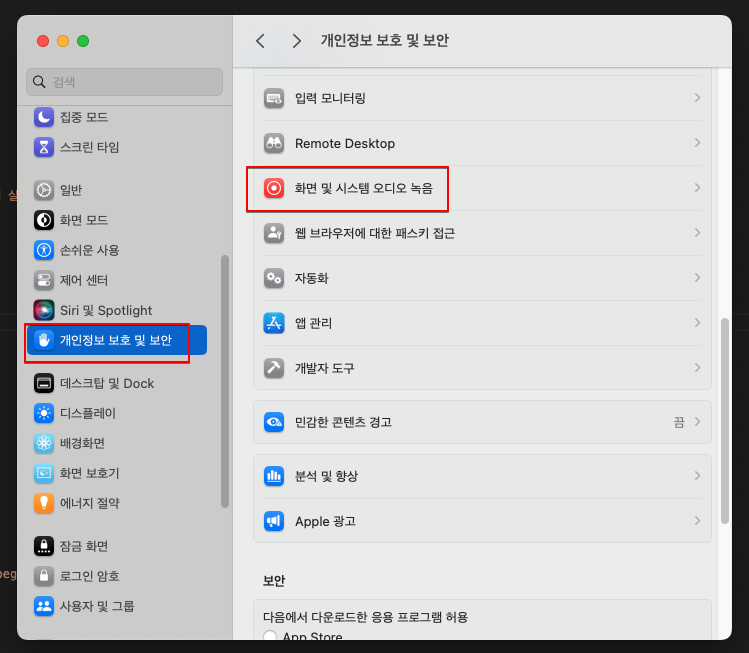Click the Siri 및 Spotlight icon

coord(44,310)
